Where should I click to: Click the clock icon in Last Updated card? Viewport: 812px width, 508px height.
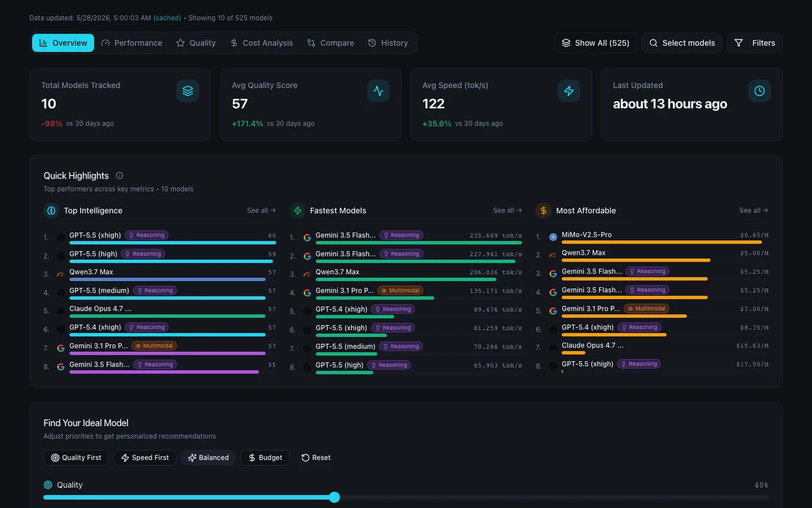pyautogui.click(x=760, y=91)
